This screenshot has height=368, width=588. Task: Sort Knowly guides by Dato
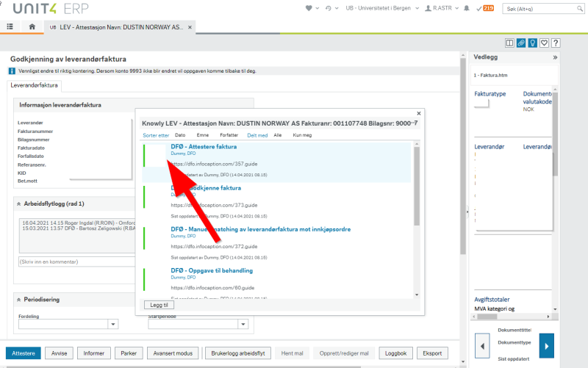(180, 135)
